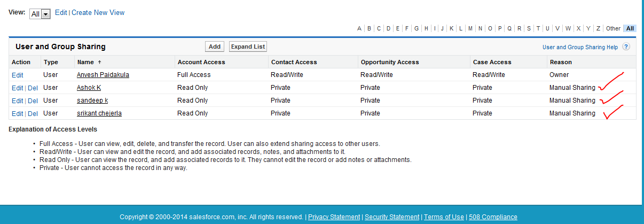Image resolution: width=644 pixels, height=224 pixels.
Task: Open Anvesh Paidakula user record
Action: [x=103, y=75]
